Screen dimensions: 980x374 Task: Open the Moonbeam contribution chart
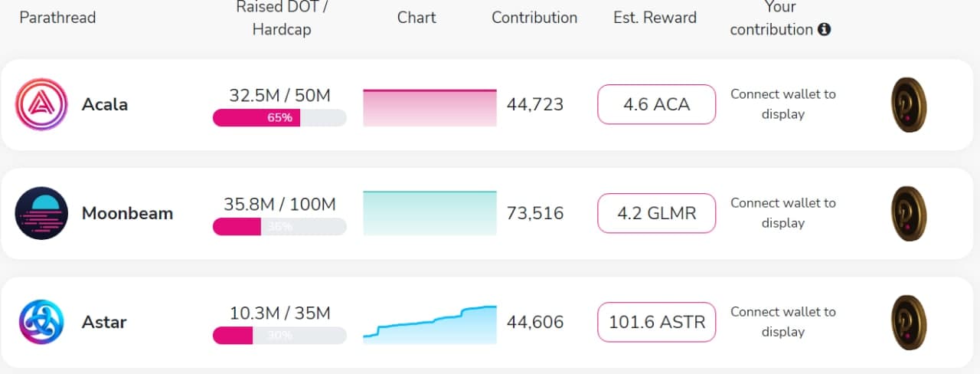[430, 213]
